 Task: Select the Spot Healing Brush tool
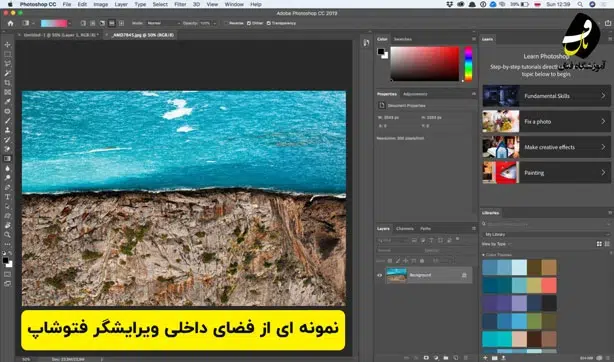pos(7,111)
